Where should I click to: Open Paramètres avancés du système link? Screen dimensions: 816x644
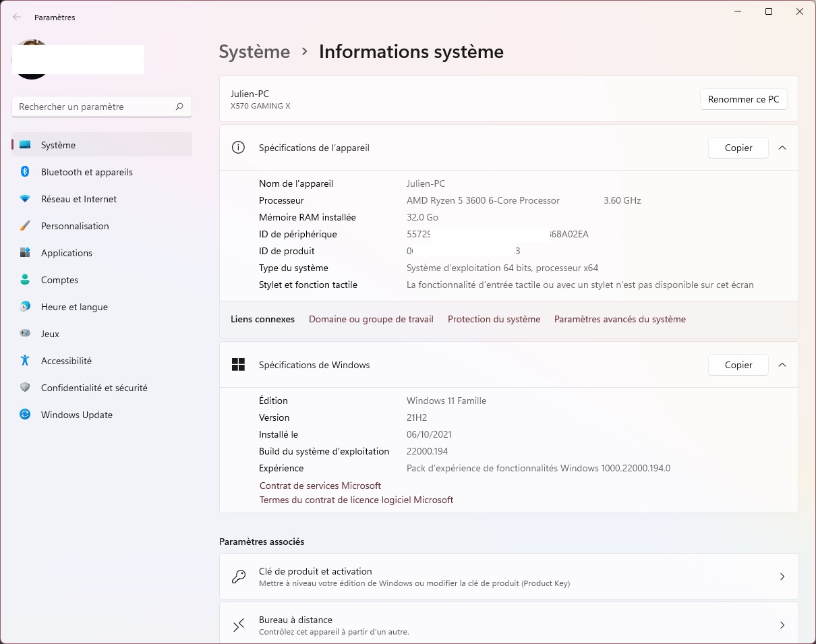(x=620, y=319)
